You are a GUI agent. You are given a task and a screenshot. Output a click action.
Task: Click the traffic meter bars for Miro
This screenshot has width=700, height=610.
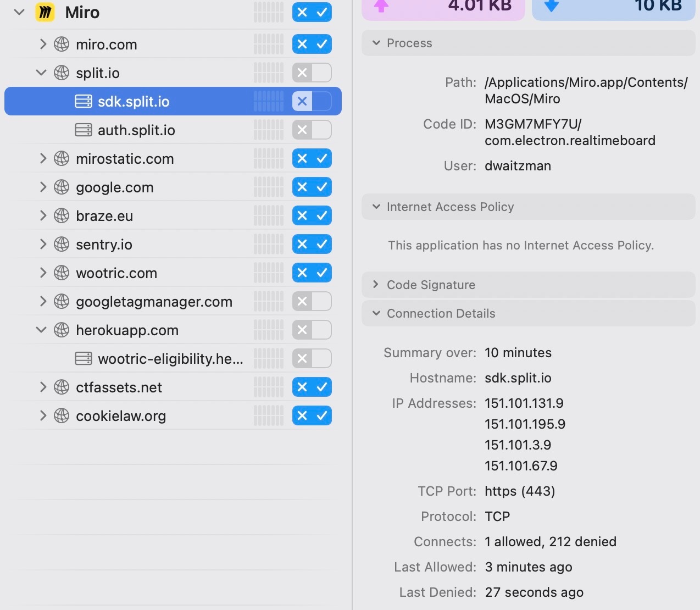269,12
